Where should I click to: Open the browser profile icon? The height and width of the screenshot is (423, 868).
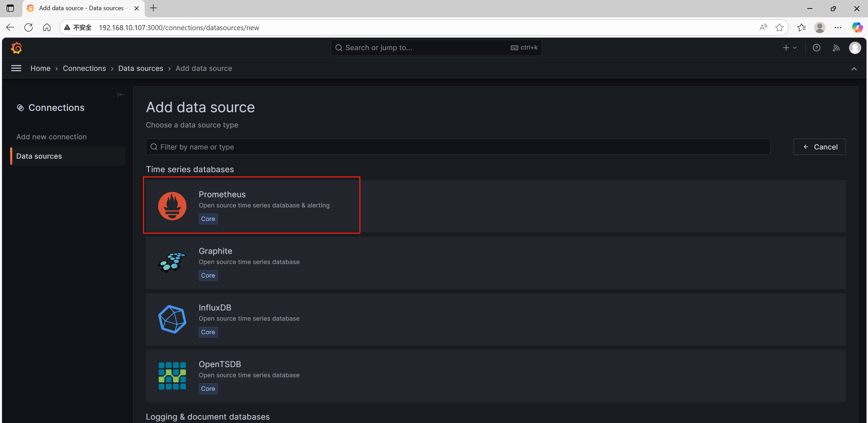point(820,27)
